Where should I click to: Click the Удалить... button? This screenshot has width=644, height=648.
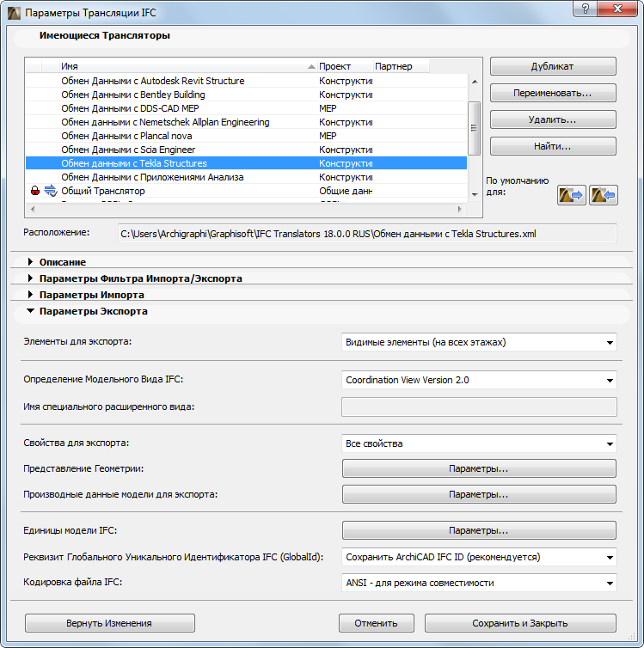[x=553, y=119]
